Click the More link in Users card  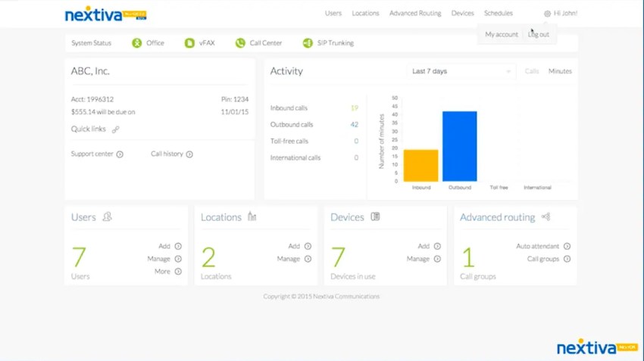(162, 271)
